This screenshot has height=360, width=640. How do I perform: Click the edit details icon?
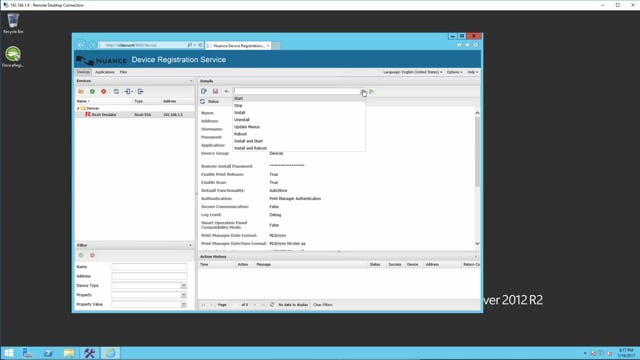tap(204, 91)
